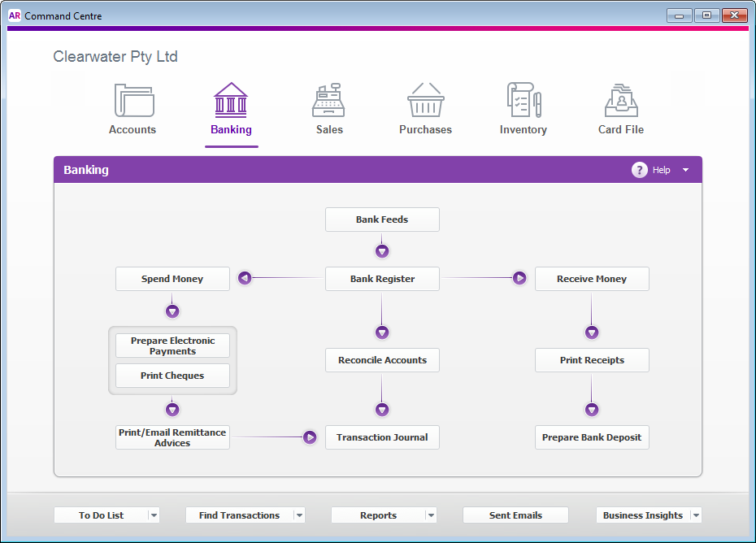Open Find Transactions

point(240,515)
